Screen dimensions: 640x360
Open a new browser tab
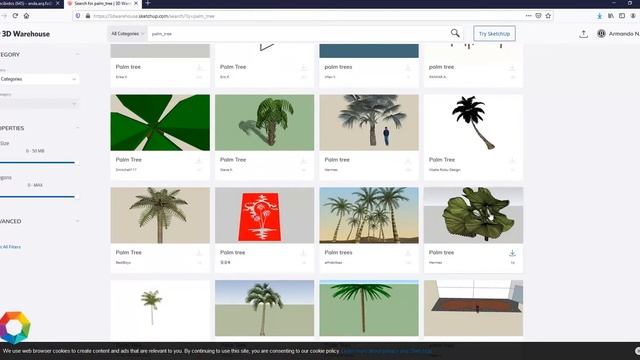coord(148,3)
